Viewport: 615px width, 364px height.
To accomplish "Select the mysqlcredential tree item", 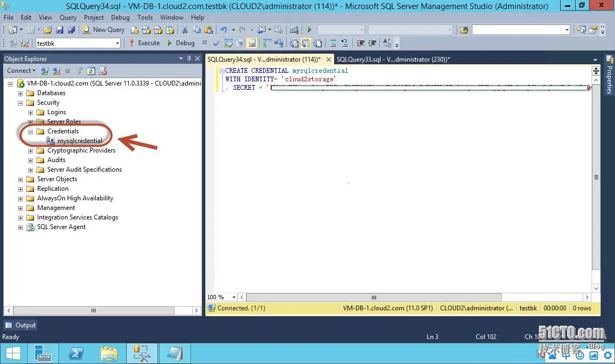I will tap(80, 141).
